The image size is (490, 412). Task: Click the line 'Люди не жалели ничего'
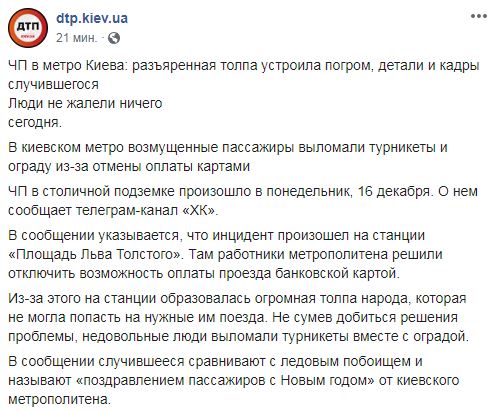point(85,103)
